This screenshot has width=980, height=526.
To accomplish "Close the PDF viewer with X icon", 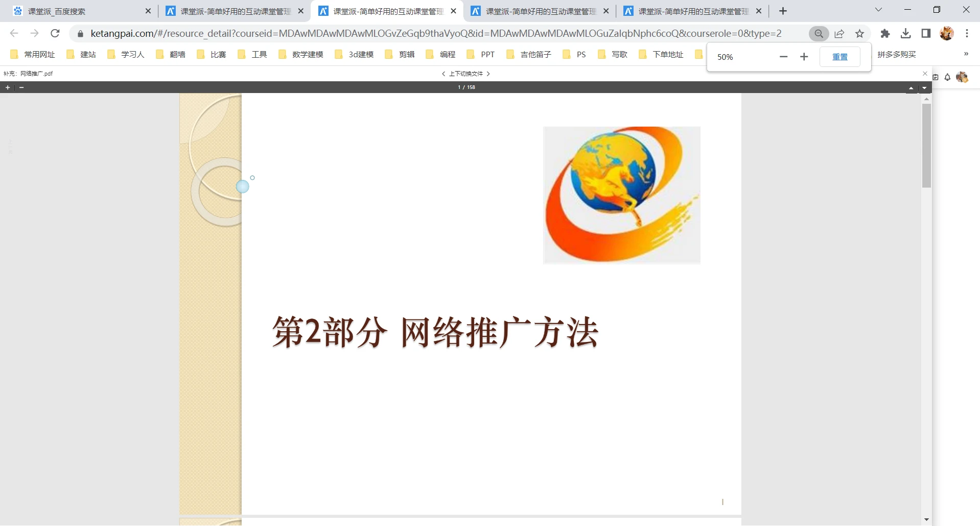I will coord(925,74).
